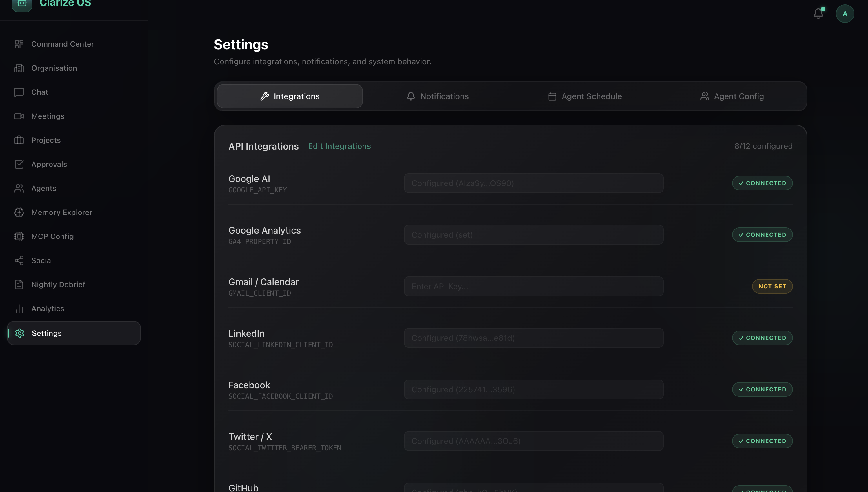
Task: Click the LinkedIn CONNECTED status badge
Action: click(762, 338)
